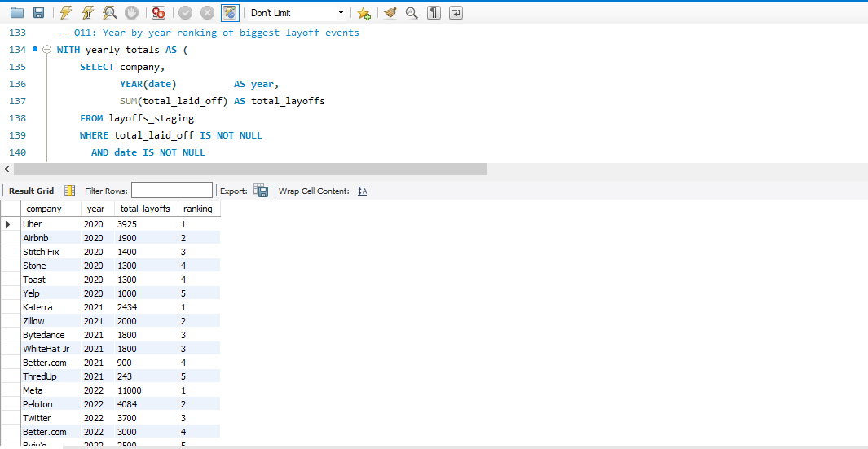This screenshot has height=449, width=868.
Task: Sort by the ranking column header
Action: 200,209
